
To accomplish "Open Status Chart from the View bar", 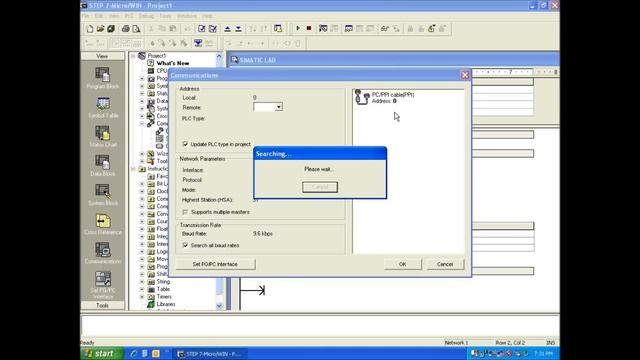I will 103,136.
